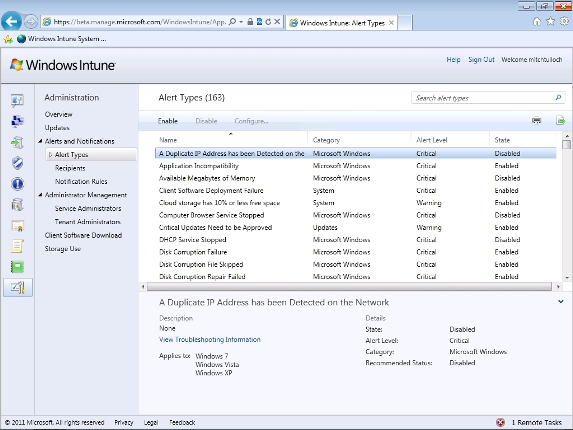
Task: Open Updates in Administration menu
Action: pyautogui.click(x=57, y=128)
